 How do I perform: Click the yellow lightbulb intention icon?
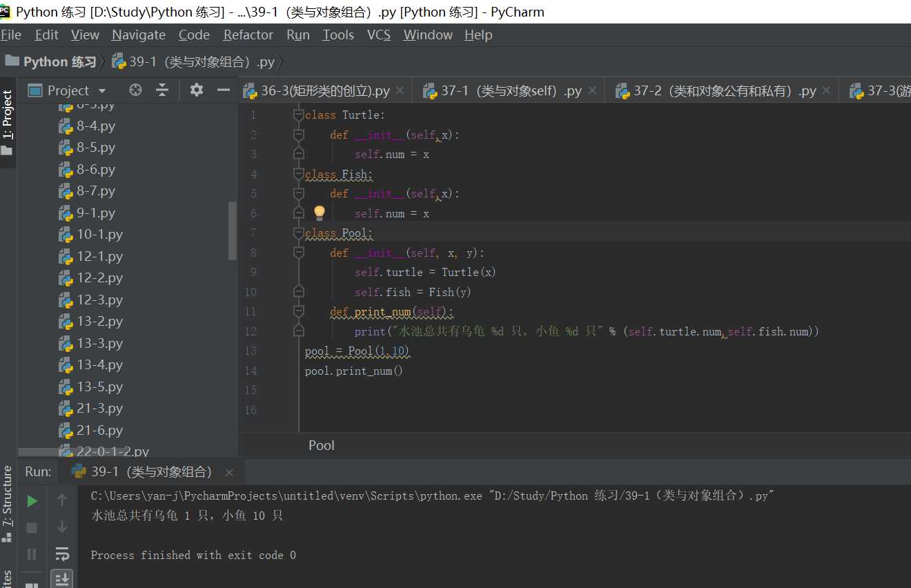pos(319,213)
